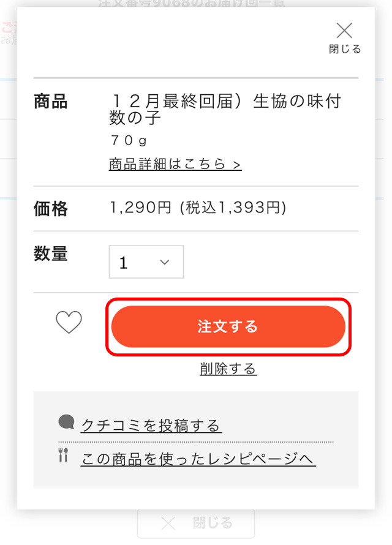Click the fork and knife recipe icon
This screenshot has width=392, height=545.
[63, 457]
